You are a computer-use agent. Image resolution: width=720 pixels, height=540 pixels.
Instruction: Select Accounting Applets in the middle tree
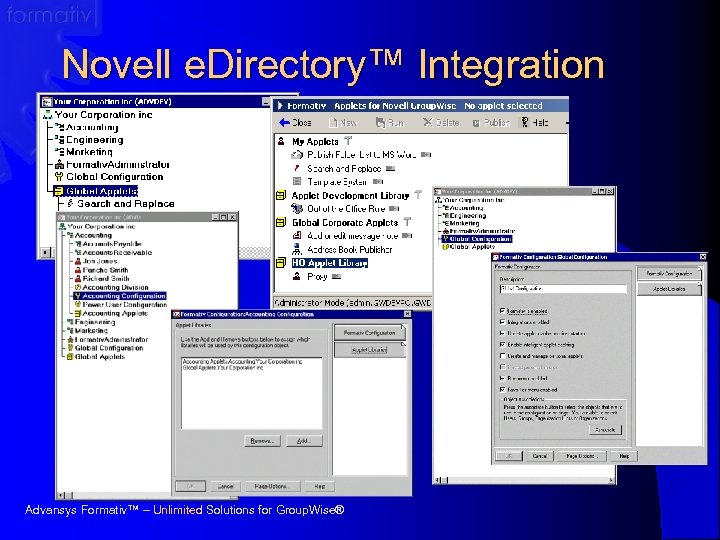click(115, 313)
